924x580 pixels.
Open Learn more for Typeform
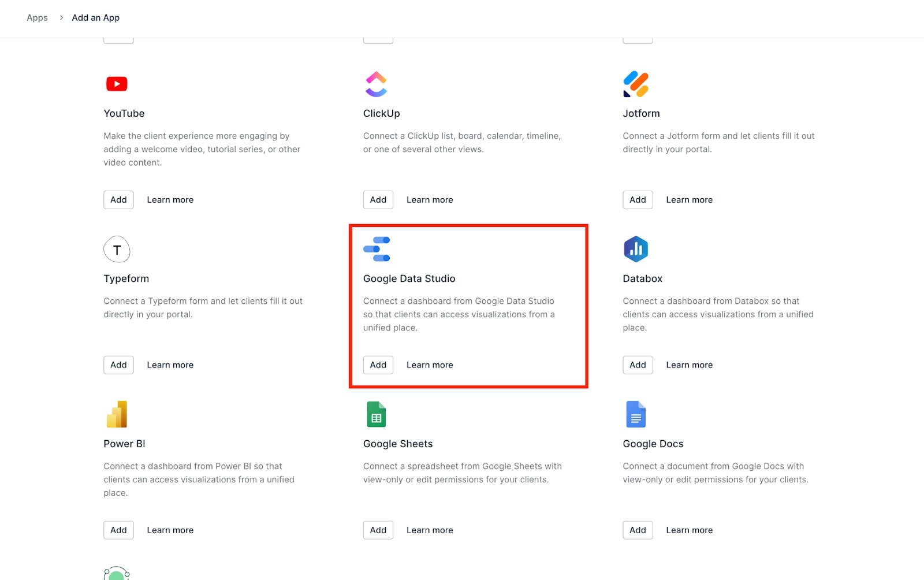click(170, 365)
